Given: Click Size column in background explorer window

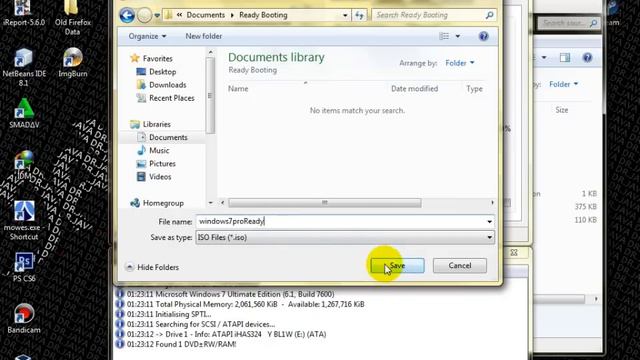Looking at the screenshot, I should [562, 110].
